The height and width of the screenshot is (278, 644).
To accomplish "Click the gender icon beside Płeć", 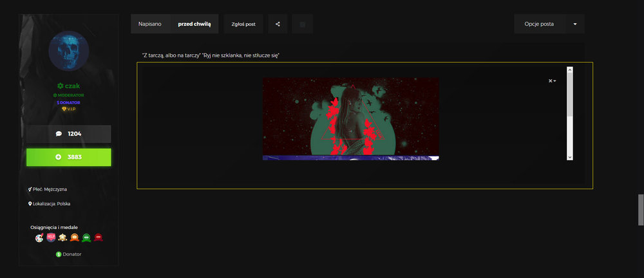I will [x=30, y=189].
